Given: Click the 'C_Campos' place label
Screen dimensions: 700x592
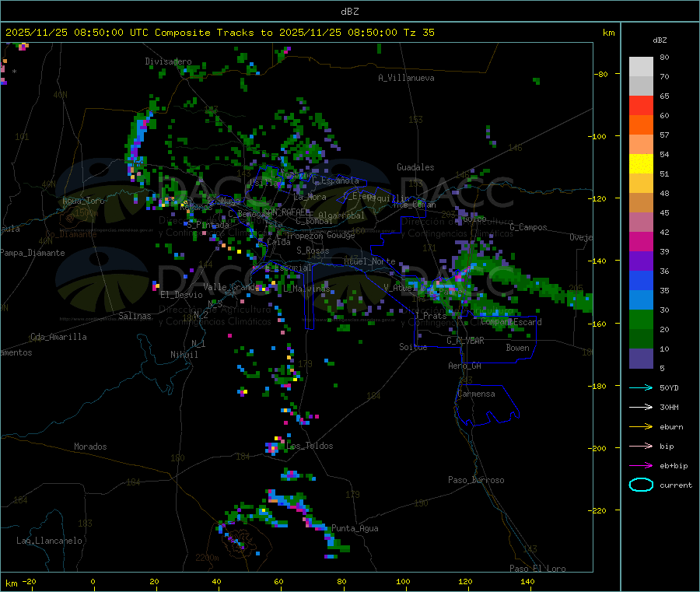Looking at the screenshot, I should (x=528, y=227).
